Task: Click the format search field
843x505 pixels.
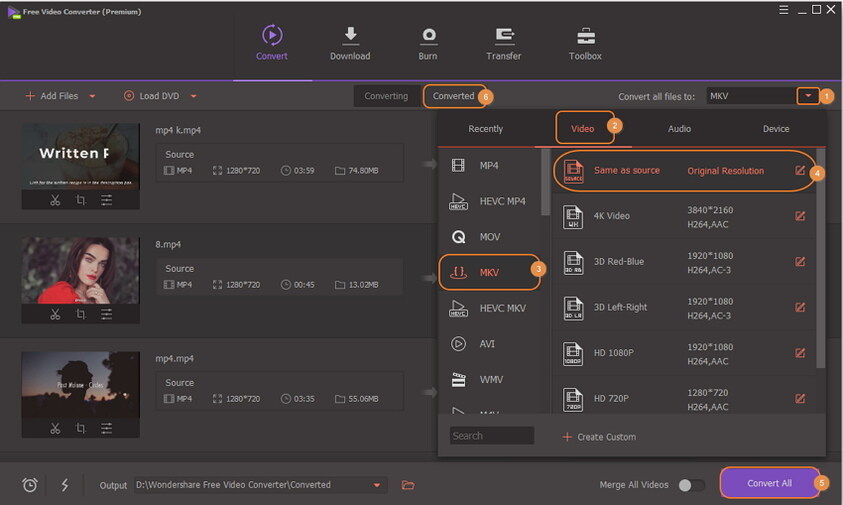Action: (x=491, y=436)
